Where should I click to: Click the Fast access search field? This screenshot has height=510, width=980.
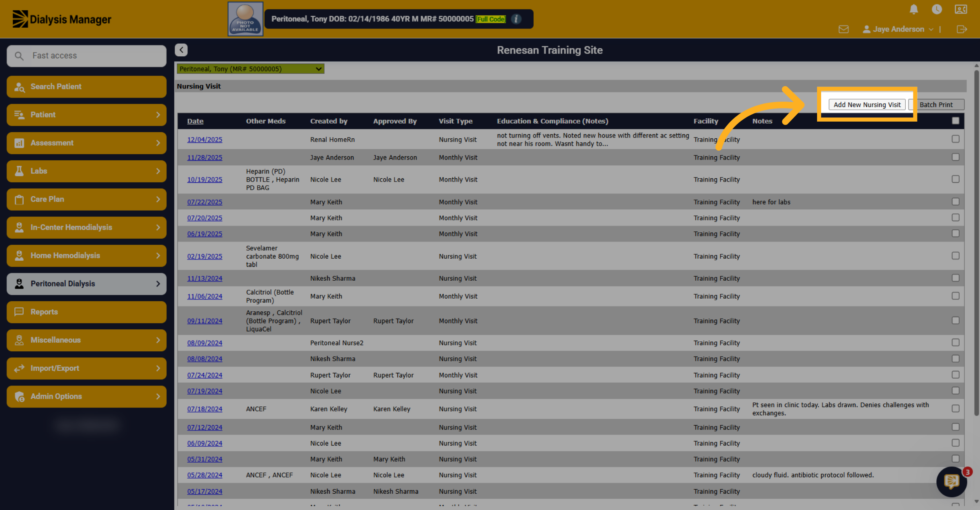pyautogui.click(x=87, y=56)
